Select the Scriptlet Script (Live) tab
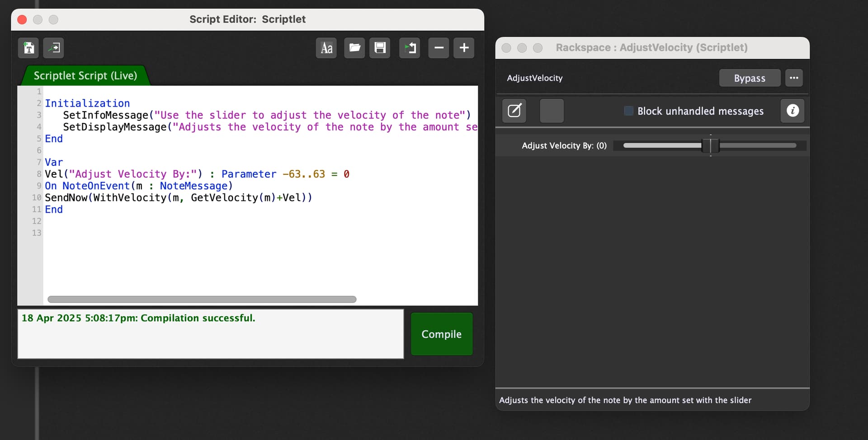Image resolution: width=868 pixels, height=440 pixels. pos(85,75)
